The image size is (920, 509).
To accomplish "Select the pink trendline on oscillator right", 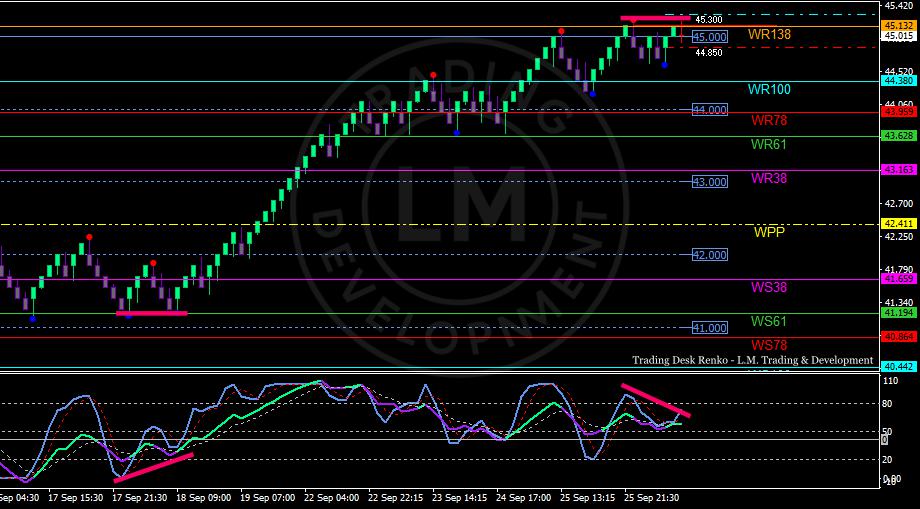I will 656,400.
